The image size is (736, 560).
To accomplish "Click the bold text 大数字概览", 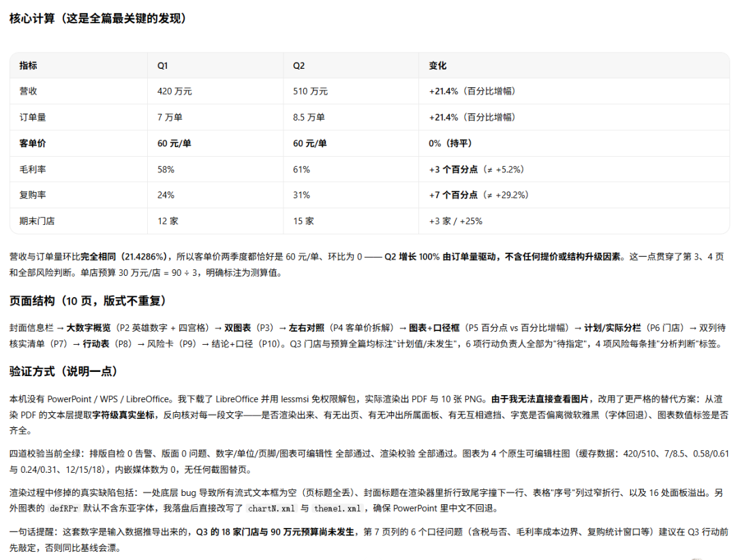I will pos(89,328).
